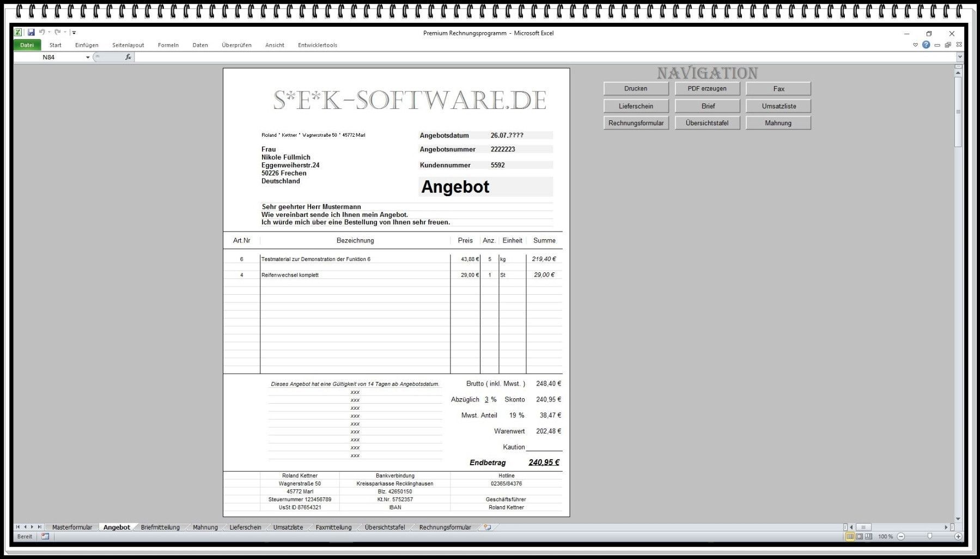Click the Save icon in quick access toolbar

[x=31, y=33]
